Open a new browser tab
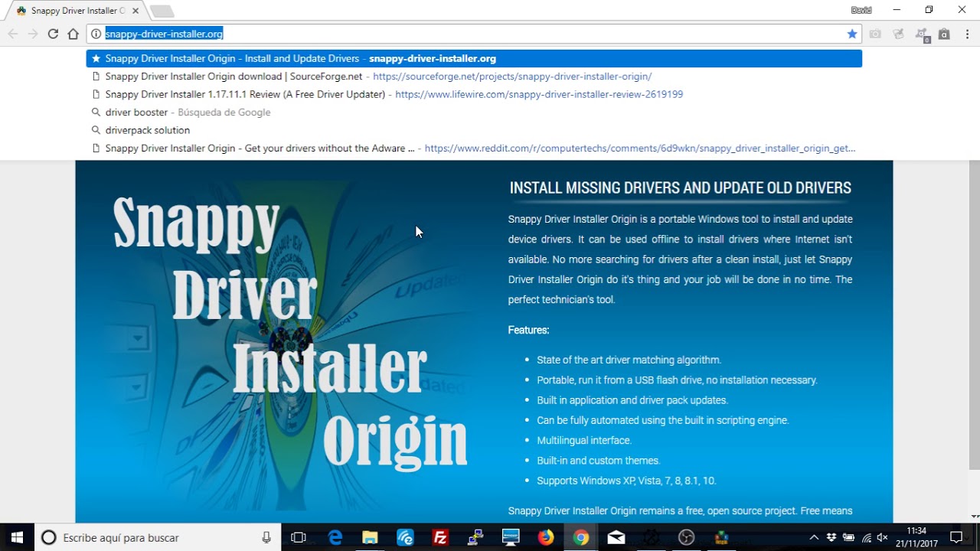980x551 pixels. pos(161,11)
